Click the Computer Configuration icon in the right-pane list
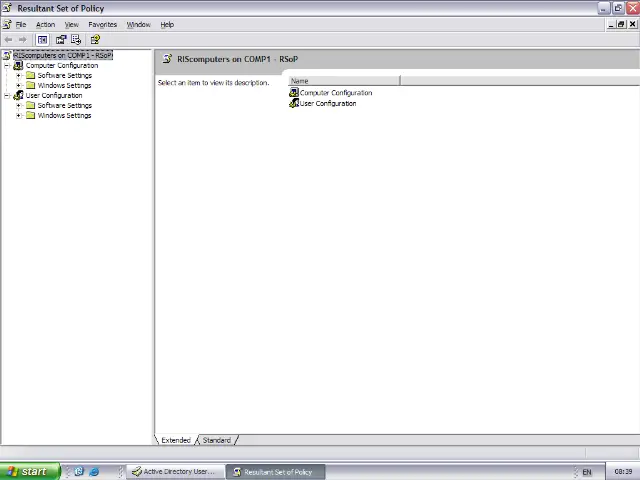This screenshot has height=480, width=640. tap(294, 93)
